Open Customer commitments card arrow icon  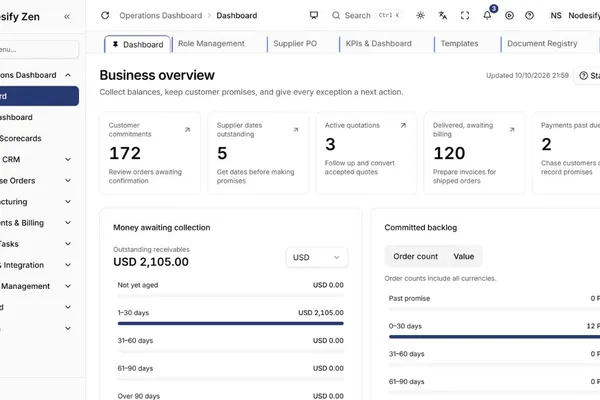[187, 130]
